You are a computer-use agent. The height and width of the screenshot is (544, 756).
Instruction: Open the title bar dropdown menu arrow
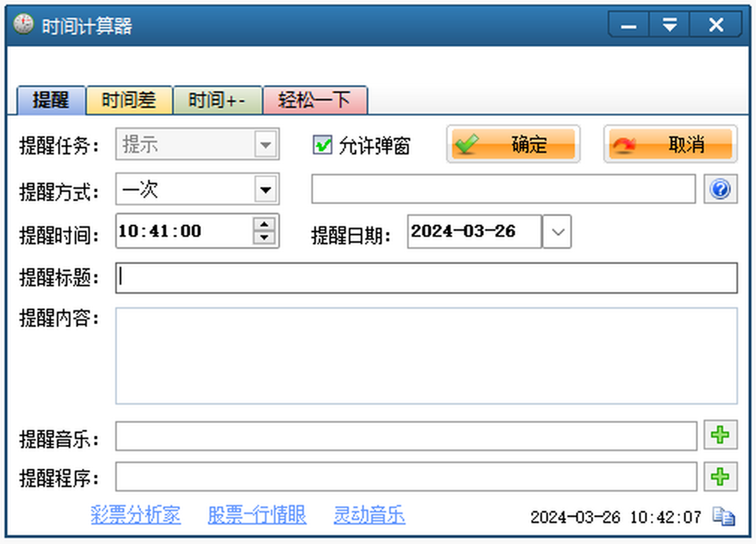(670, 25)
